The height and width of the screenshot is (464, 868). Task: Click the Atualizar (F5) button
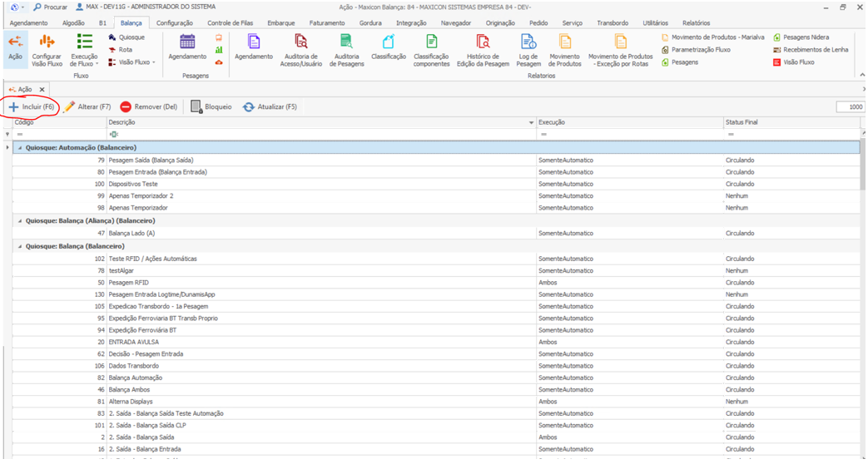[x=270, y=106]
